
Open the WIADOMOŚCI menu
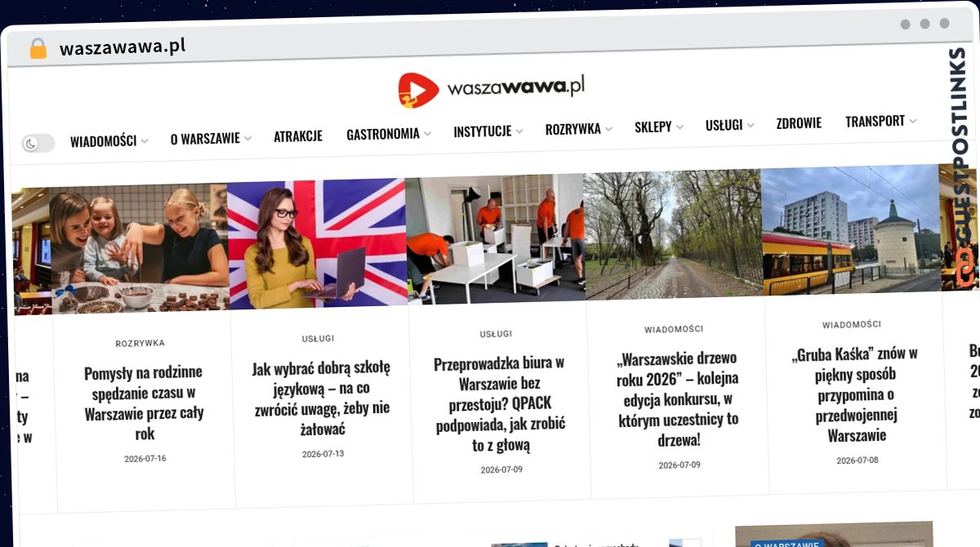tap(103, 141)
